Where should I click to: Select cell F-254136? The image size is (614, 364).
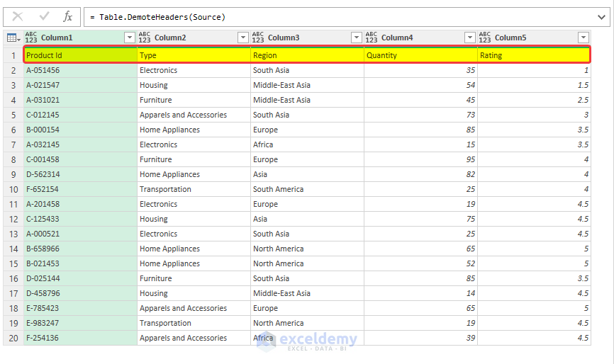pyautogui.click(x=80, y=339)
